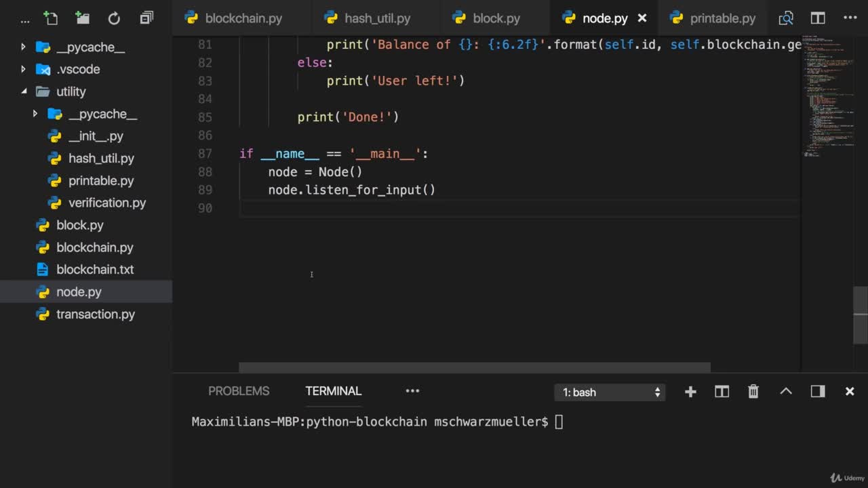Viewport: 868px width, 488px height.
Task: Click the print('Done!') statement
Action: click(348, 117)
